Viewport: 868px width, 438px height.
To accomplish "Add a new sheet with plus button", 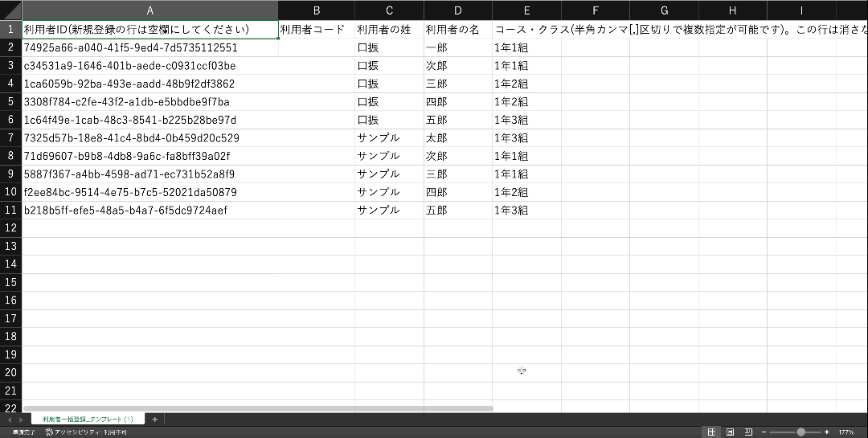I will coord(154,420).
